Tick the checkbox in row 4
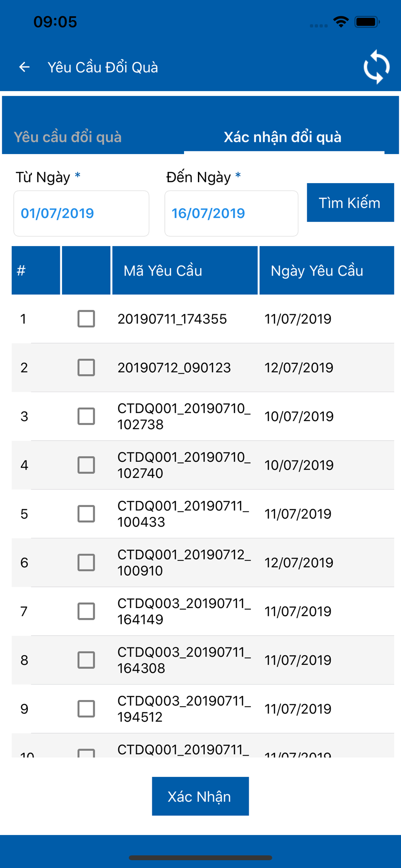 click(x=86, y=465)
